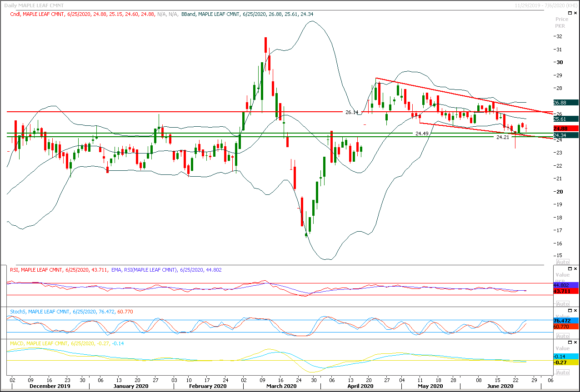Click the 'February 2020' time axis label
The image size is (580, 392).
click(x=207, y=386)
